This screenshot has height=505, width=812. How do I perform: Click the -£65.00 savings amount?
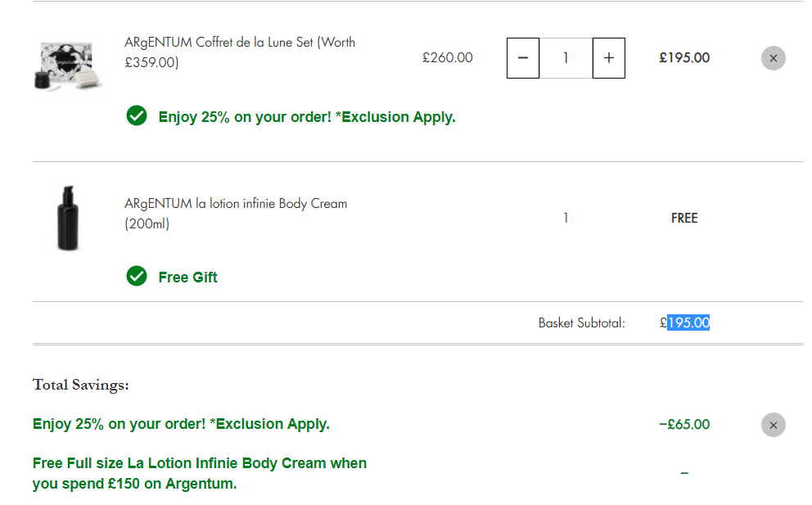[x=684, y=424]
